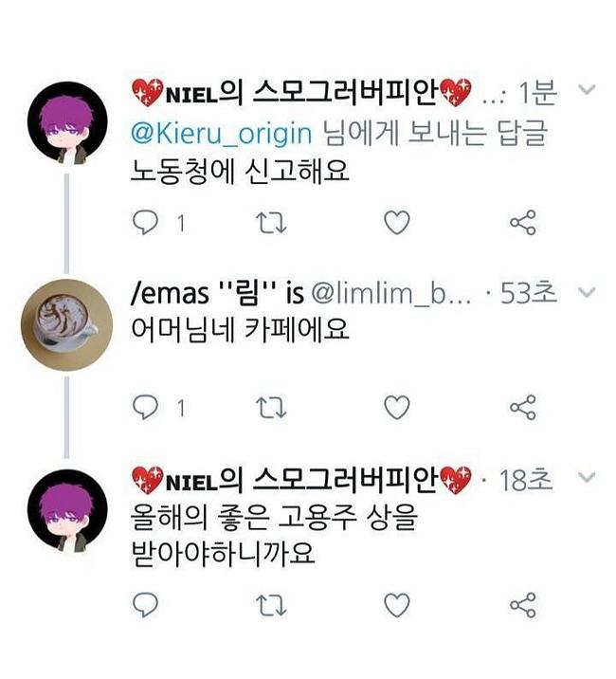Open the chevron menu on the 53초 tweet
The image size is (616, 679).
pyautogui.click(x=585, y=292)
